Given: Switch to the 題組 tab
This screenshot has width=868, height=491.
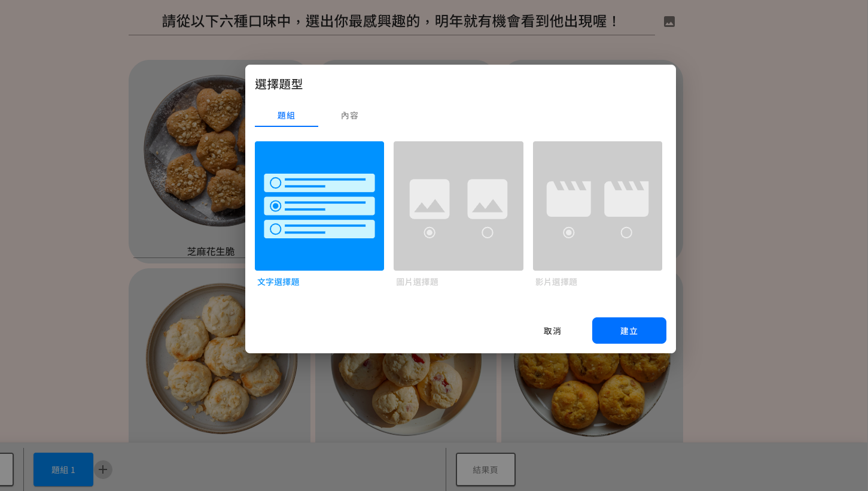Looking at the screenshot, I should [x=286, y=116].
